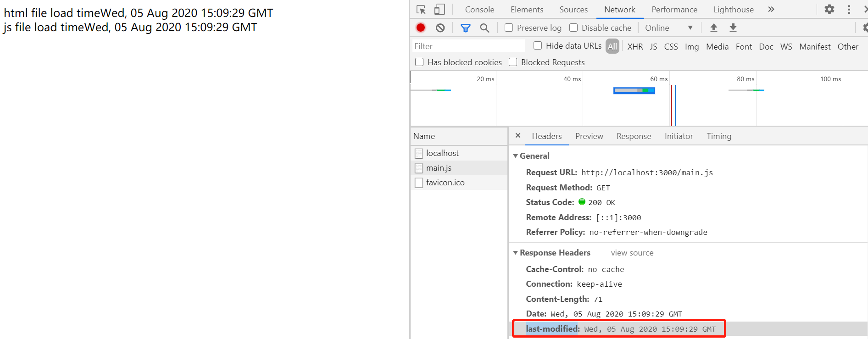Export HAR file with download arrow
The image size is (868, 339).
pos(733,28)
